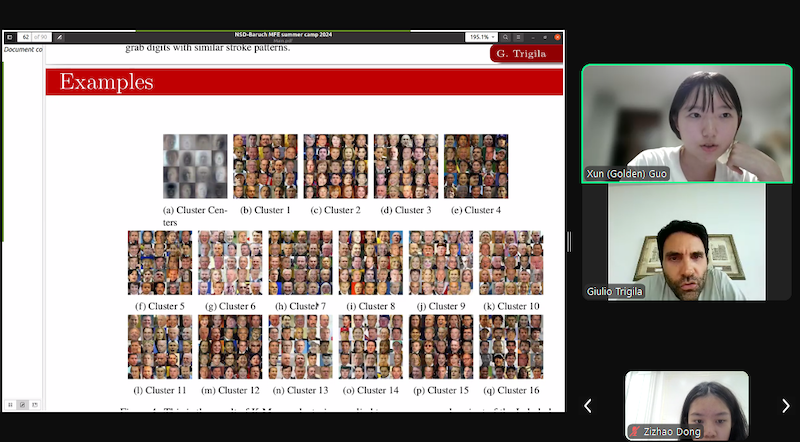The width and height of the screenshot is (800, 442).
Task: Click the '(d) Cluster 3' caption
Action: point(406,210)
